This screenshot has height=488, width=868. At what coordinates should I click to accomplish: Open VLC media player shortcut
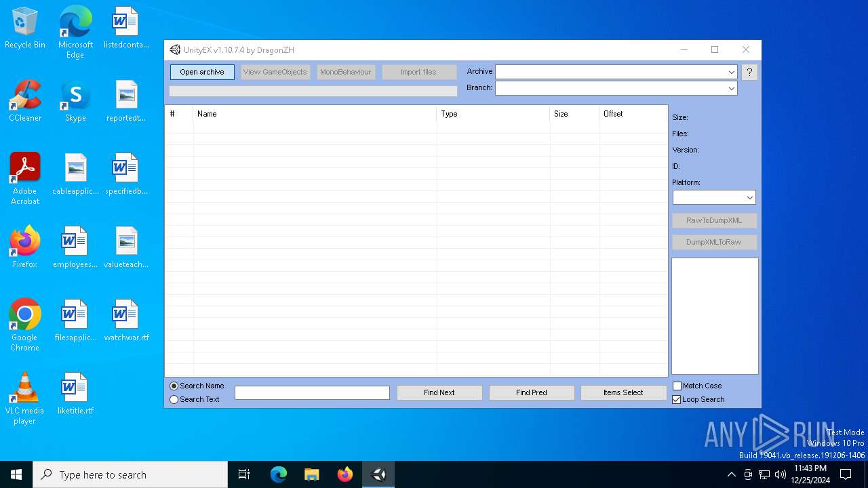pos(25,399)
